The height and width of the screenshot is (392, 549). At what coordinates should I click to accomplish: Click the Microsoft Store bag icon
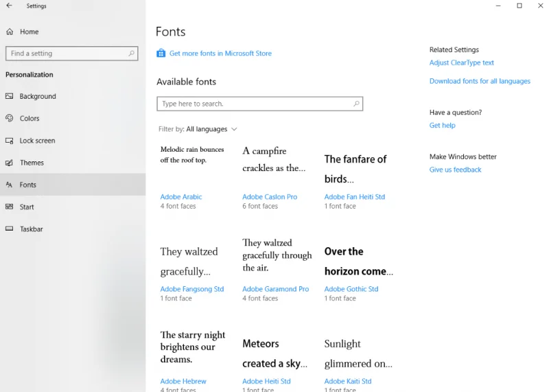161,54
